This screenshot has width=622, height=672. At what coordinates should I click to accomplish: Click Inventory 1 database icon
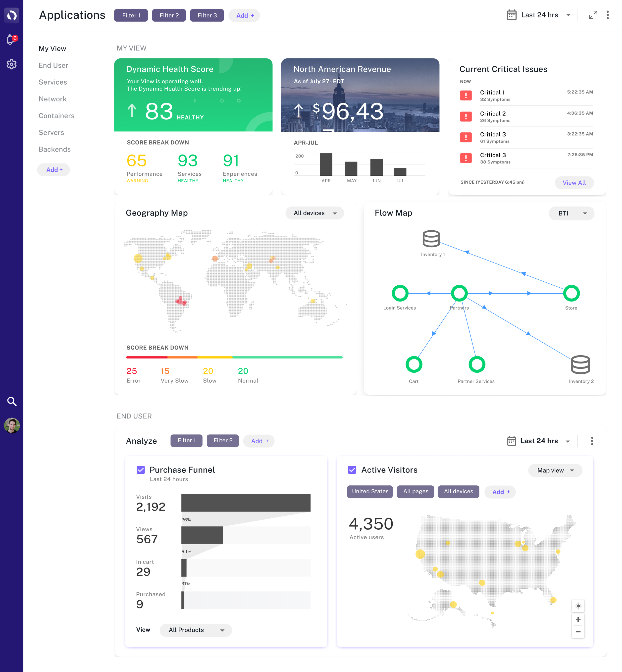coord(431,239)
